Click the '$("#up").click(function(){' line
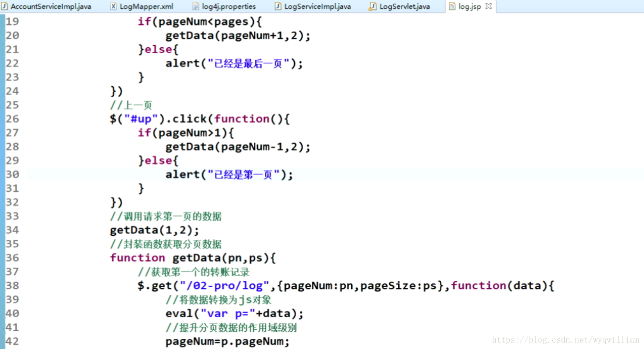644x349 pixels. tap(200, 119)
